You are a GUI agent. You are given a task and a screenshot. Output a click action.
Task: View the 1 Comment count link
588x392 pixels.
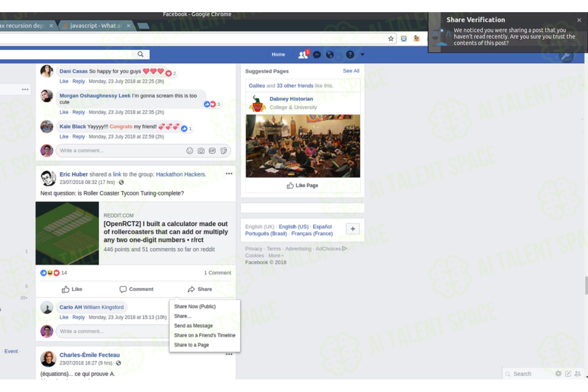218,273
